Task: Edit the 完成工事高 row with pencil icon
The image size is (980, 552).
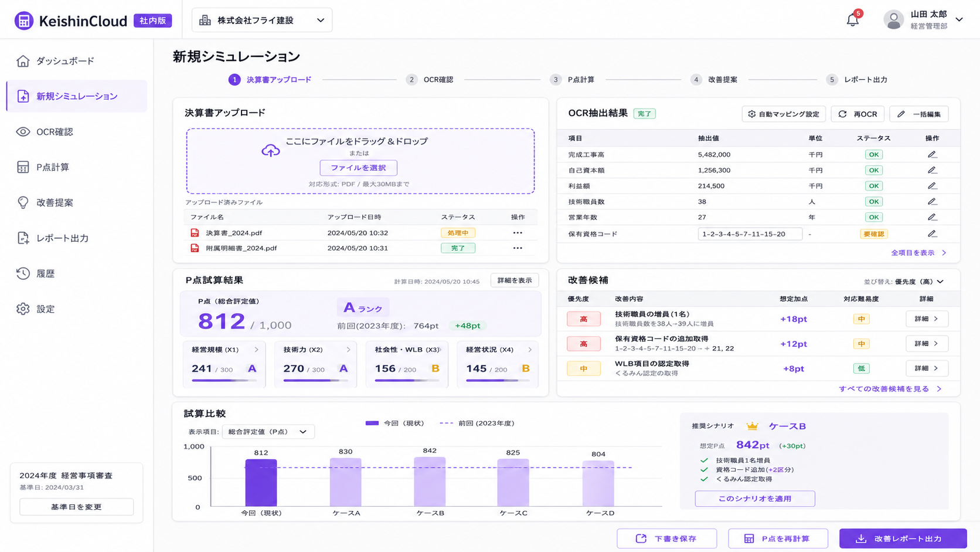Action: pyautogui.click(x=932, y=154)
